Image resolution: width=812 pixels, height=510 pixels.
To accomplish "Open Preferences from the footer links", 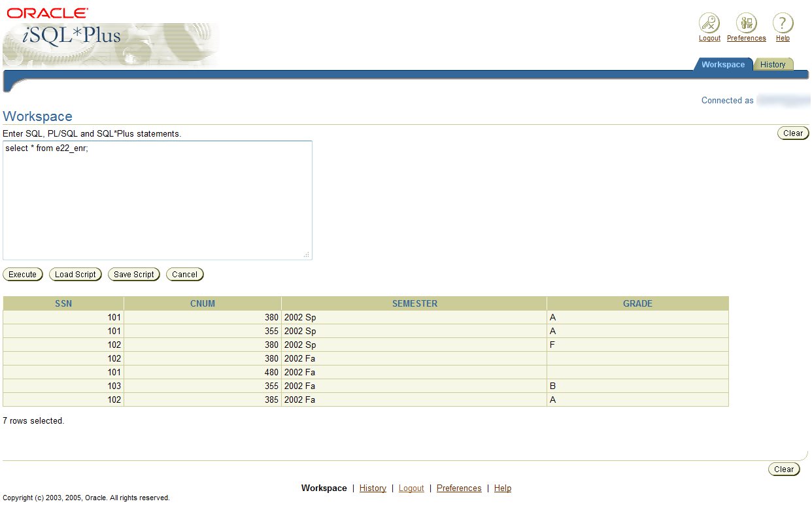I will tap(459, 488).
